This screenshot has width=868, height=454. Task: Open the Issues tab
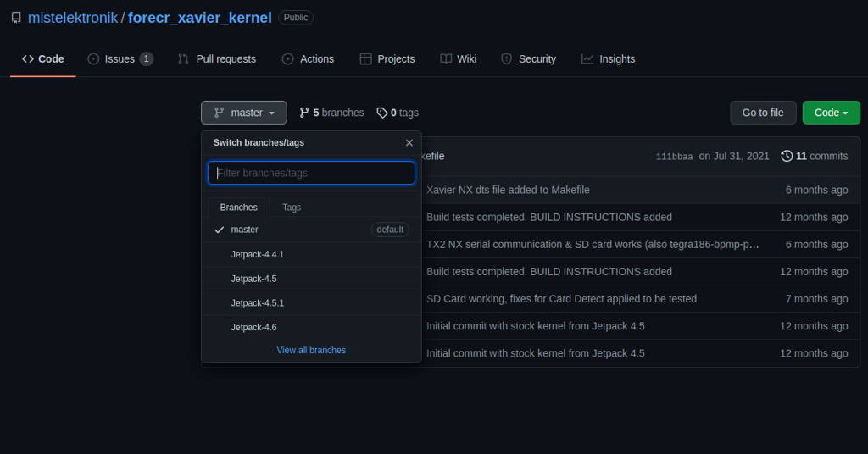(x=120, y=58)
